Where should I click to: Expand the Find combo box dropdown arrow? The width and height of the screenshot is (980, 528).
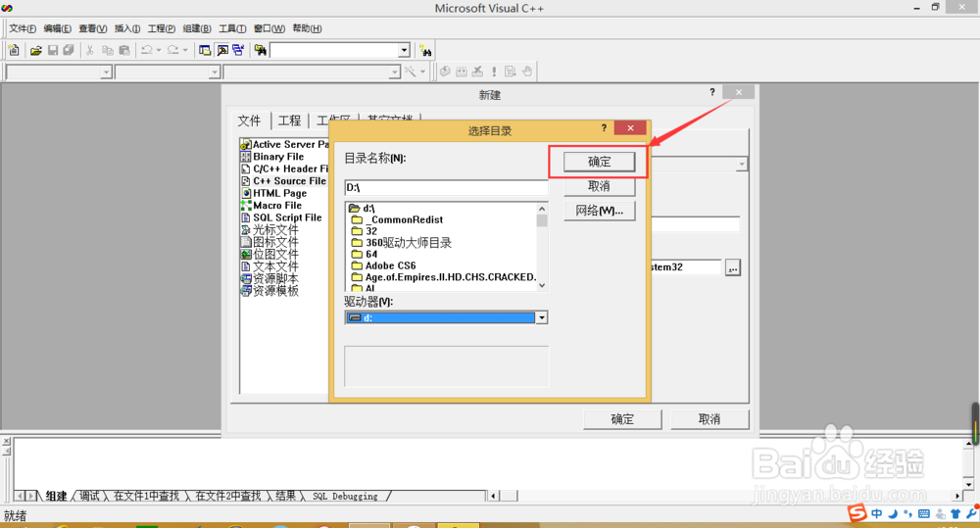405,50
